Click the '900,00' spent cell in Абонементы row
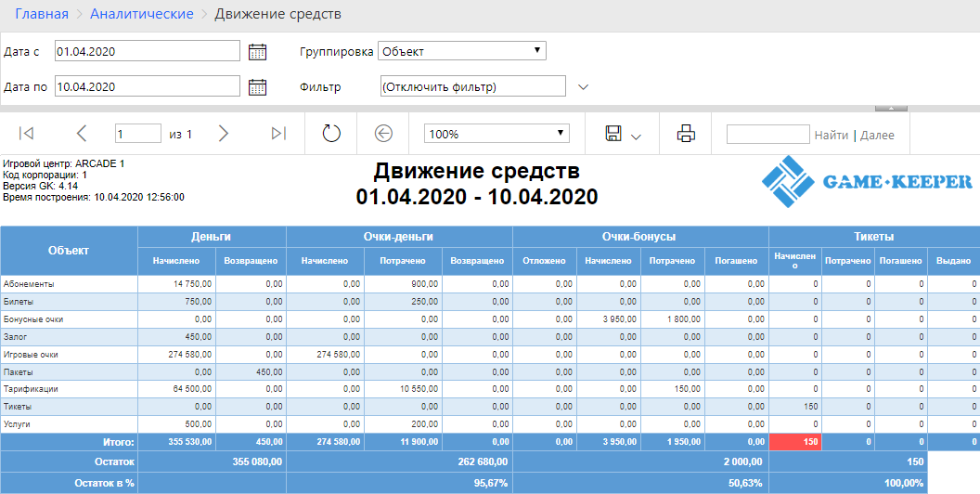 point(403,284)
